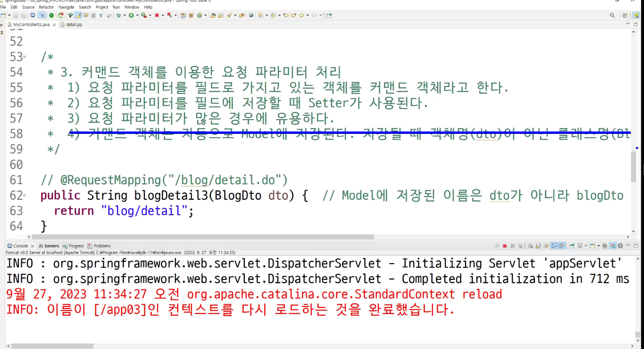Image resolution: width=644 pixels, height=349 pixels.
Task: Click the Open Type icon
Action: pos(213,15)
